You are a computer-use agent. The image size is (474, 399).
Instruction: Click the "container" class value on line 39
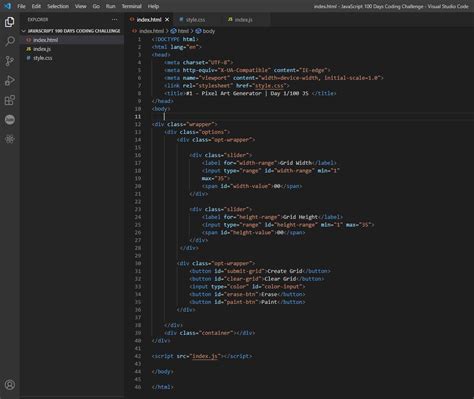216,333
